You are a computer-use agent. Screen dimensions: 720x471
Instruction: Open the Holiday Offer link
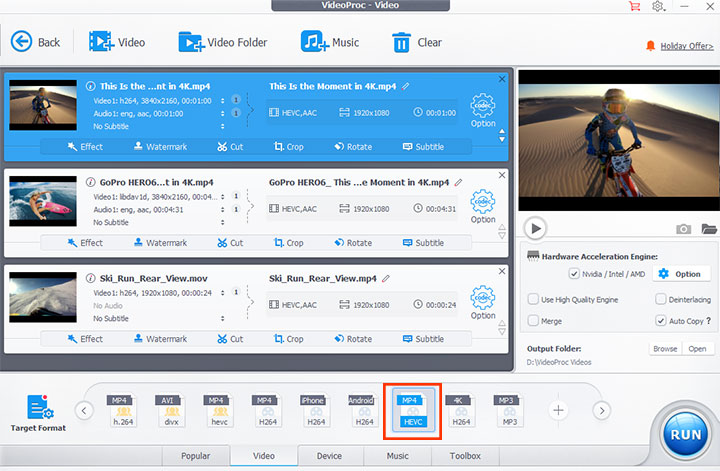point(686,46)
